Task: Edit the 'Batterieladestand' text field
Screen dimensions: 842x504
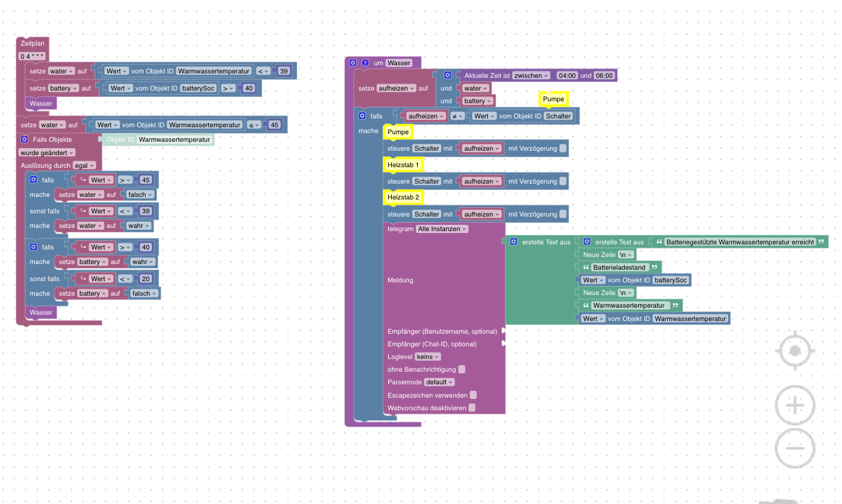Action: coord(619,267)
